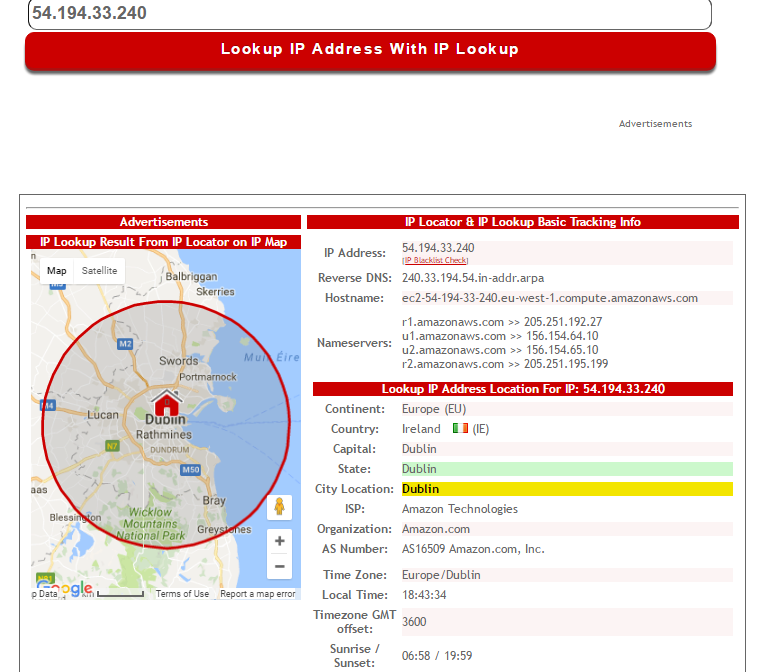Click the Balbriggan label on the map
Image resolution: width=784 pixels, height=672 pixels.
(x=191, y=276)
